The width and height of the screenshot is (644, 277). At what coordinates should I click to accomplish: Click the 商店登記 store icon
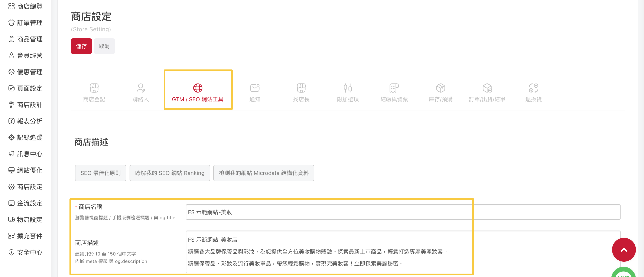(94, 88)
